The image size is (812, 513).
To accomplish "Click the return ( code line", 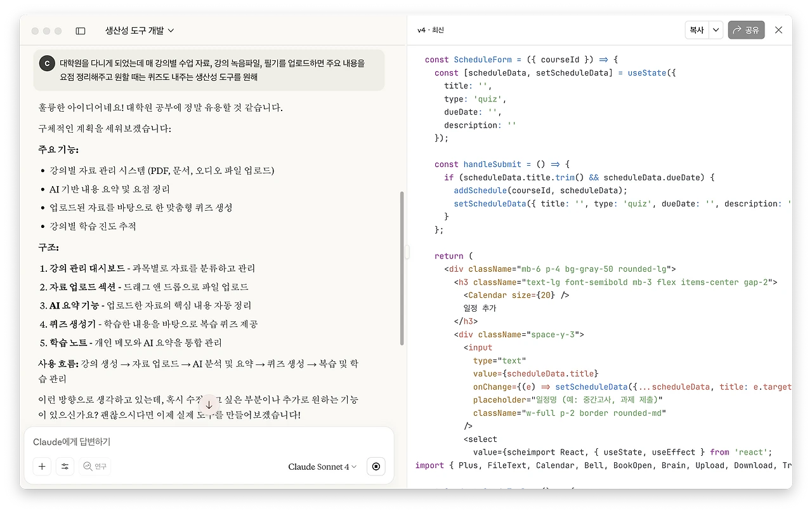I will [x=454, y=256].
